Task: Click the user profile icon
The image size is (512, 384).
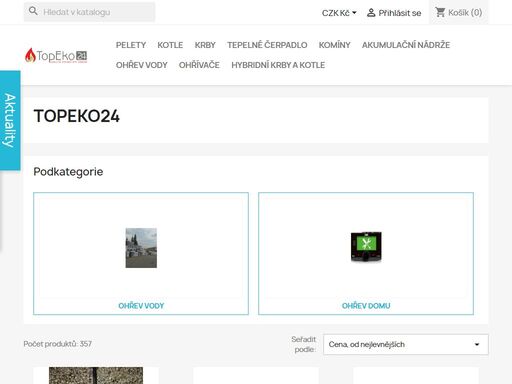Action: pos(371,13)
